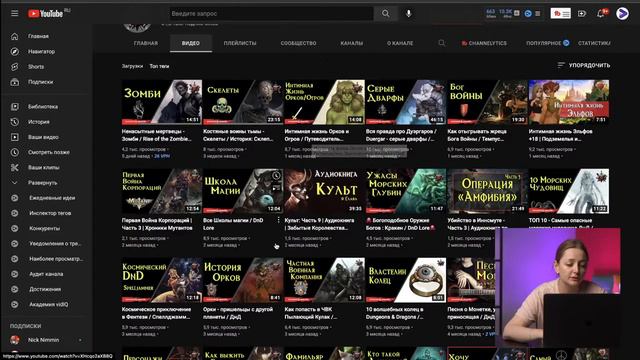Open the Бог Войны video thumbnail
This screenshot has height=360, width=640.
487,102
